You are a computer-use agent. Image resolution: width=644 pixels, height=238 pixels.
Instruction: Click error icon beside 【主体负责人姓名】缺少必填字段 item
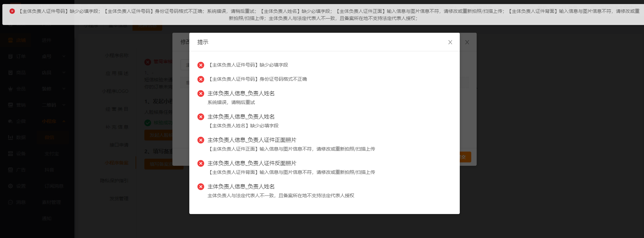click(201, 117)
